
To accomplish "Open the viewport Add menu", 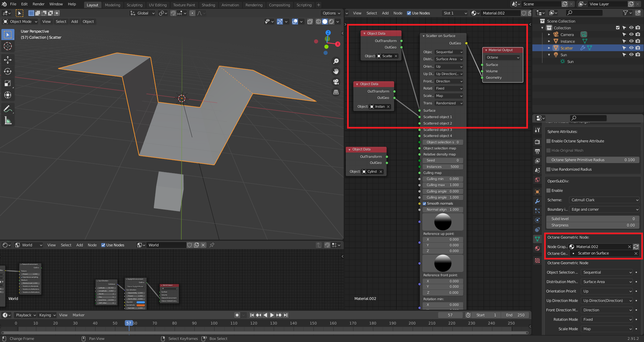I will [x=74, y=22].
